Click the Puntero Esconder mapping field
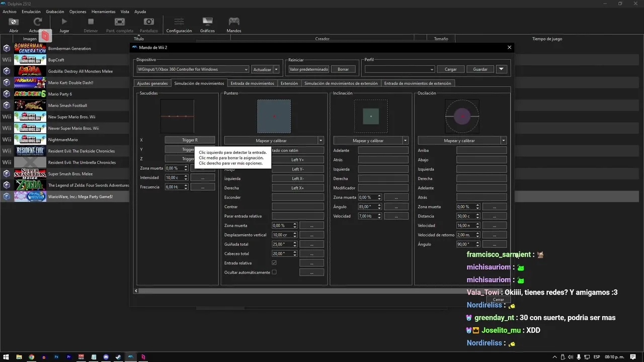Image resolution: width=644 pixels, height=362 pixels. (x=298, y=198)
